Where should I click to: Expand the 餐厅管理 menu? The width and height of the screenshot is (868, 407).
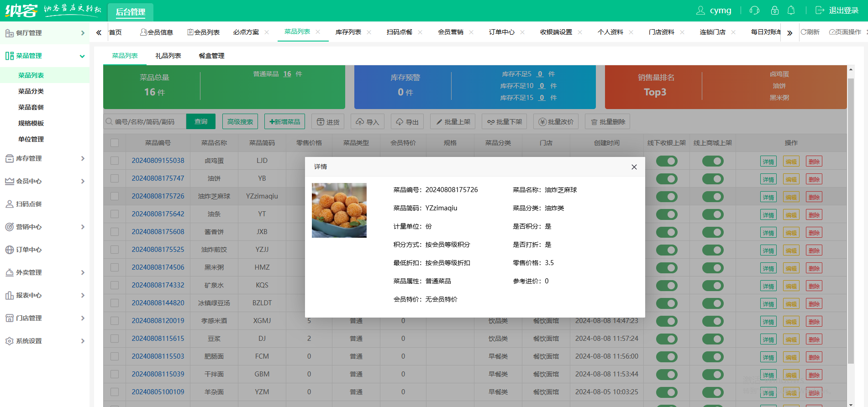(83, 33)
